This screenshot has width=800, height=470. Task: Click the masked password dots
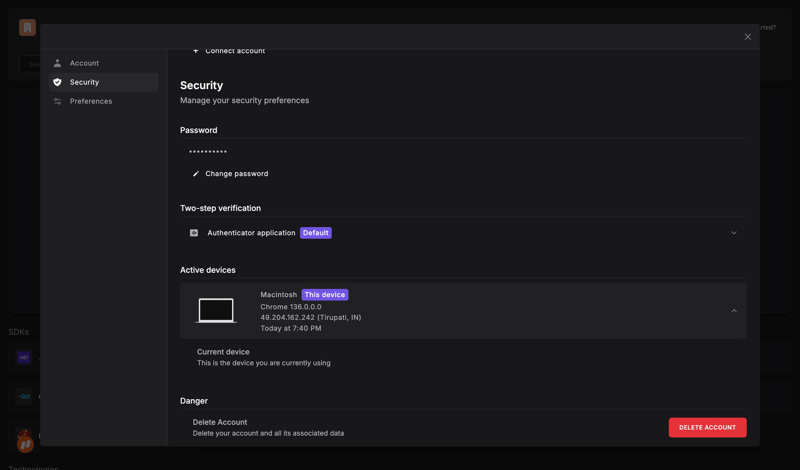208,152
